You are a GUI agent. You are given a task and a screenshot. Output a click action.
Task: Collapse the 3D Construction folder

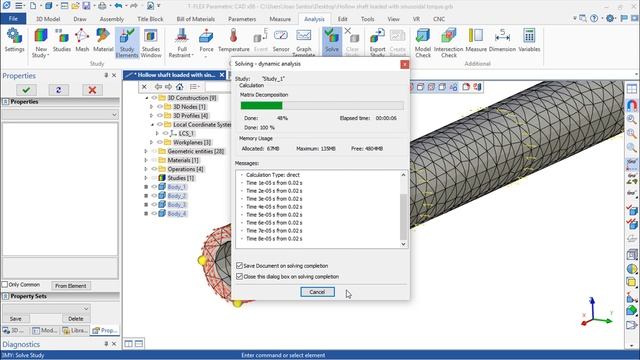146,98
